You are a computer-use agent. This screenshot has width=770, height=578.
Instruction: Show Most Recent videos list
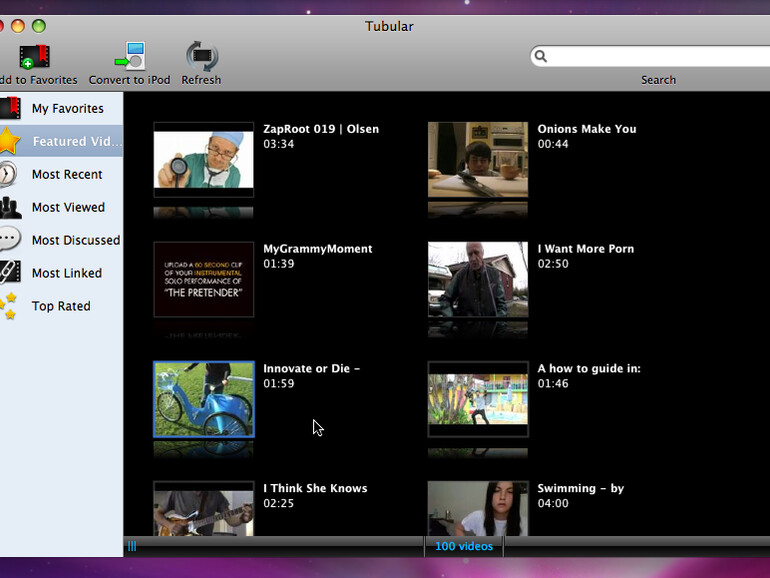pyautogui.click(x=61, y=174)
